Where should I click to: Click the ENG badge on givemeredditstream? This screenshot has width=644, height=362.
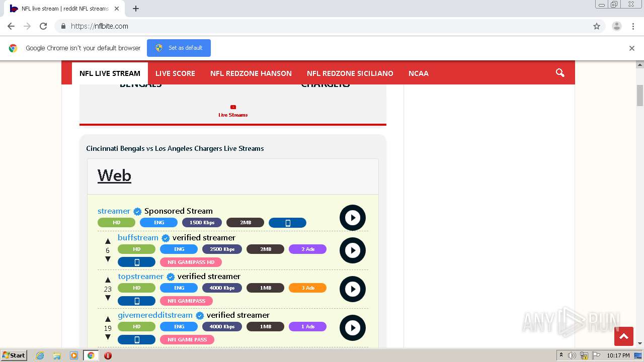pyautogui.click(x=179, y=327)
